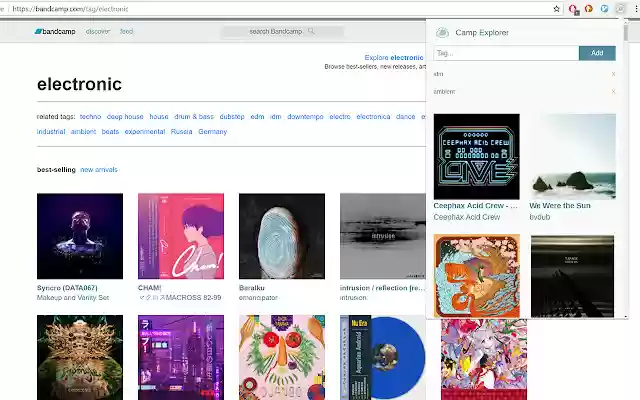
Task: Open the ambient related tag link
Action: click(x=83, y=132)
